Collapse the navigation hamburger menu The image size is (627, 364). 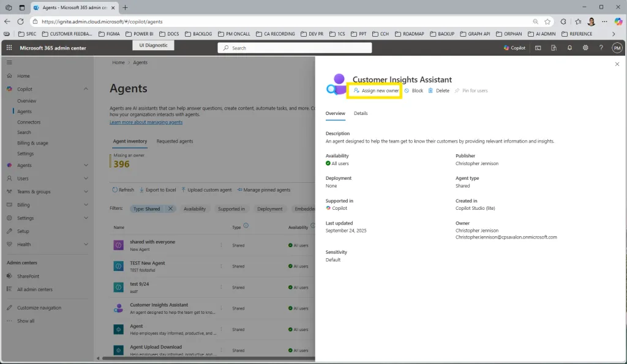[x=9, y=62]
